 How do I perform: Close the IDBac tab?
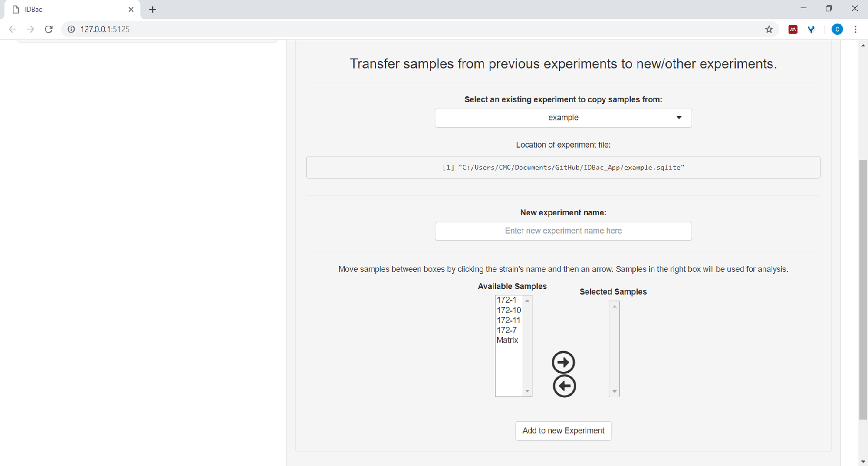131,9
